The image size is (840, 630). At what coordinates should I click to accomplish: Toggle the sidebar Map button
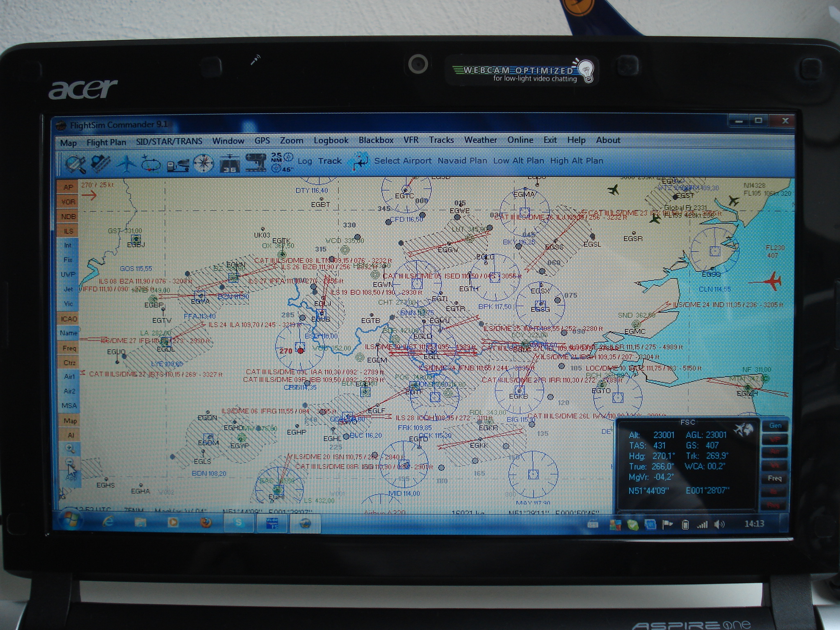pos(69,421)
